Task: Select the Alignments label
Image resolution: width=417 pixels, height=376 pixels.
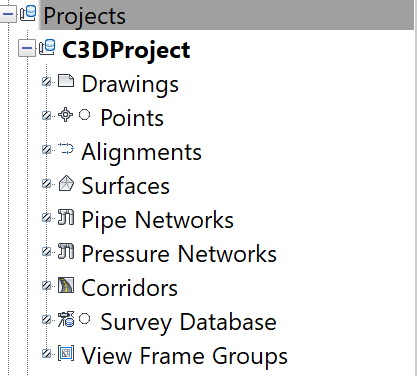Action: point(141,152)
